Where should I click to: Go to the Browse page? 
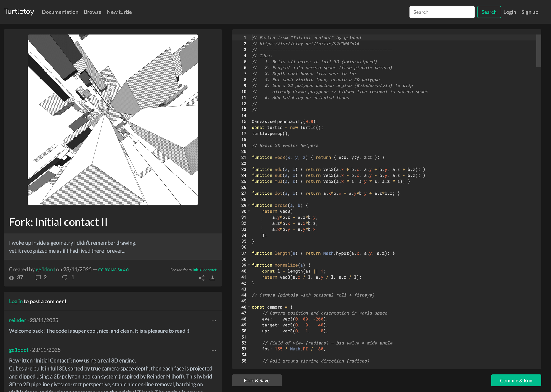click(x=92, y=12)
